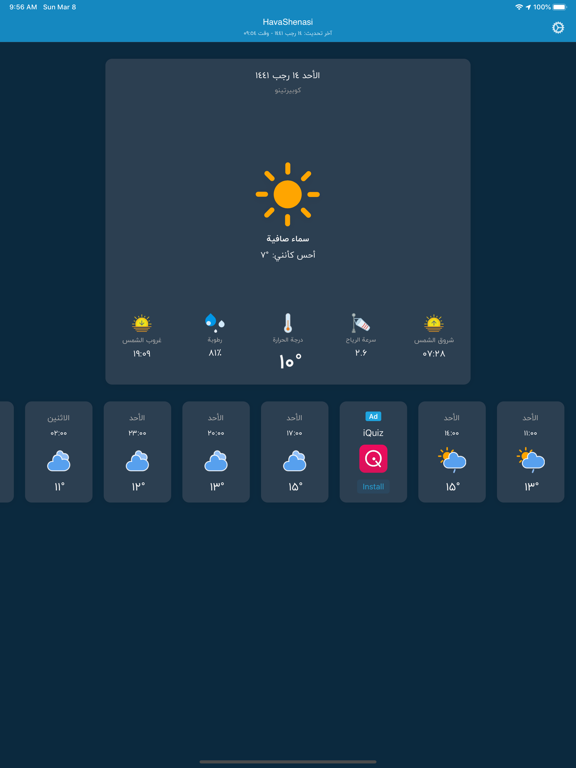
Task: Tap the humidity value ٨١٪
Action: [x=215, y=353]
